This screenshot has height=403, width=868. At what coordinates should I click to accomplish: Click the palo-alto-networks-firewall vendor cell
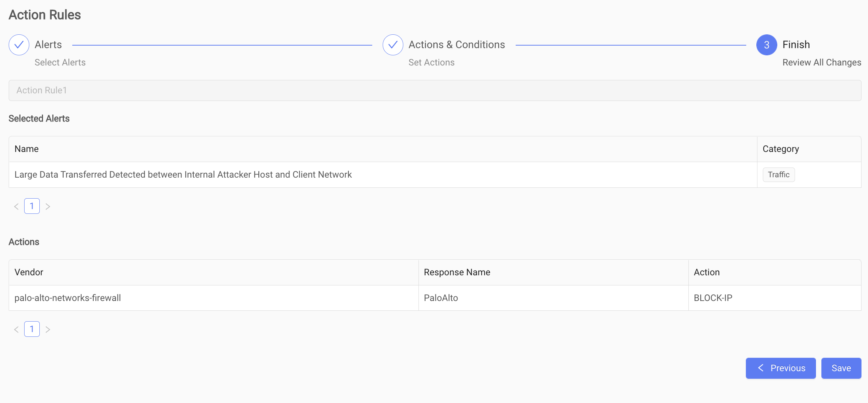214,298
